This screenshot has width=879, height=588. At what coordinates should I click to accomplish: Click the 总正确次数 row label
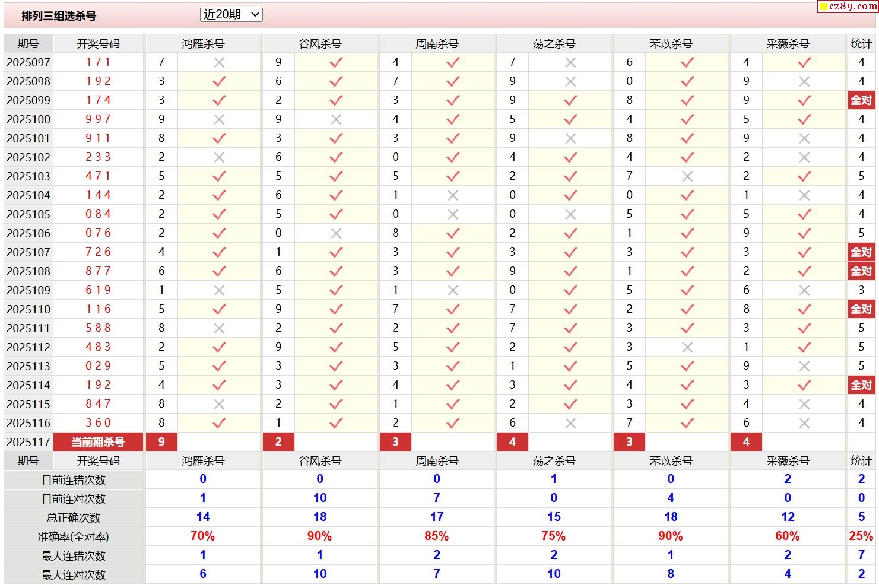tap(74, 517)
